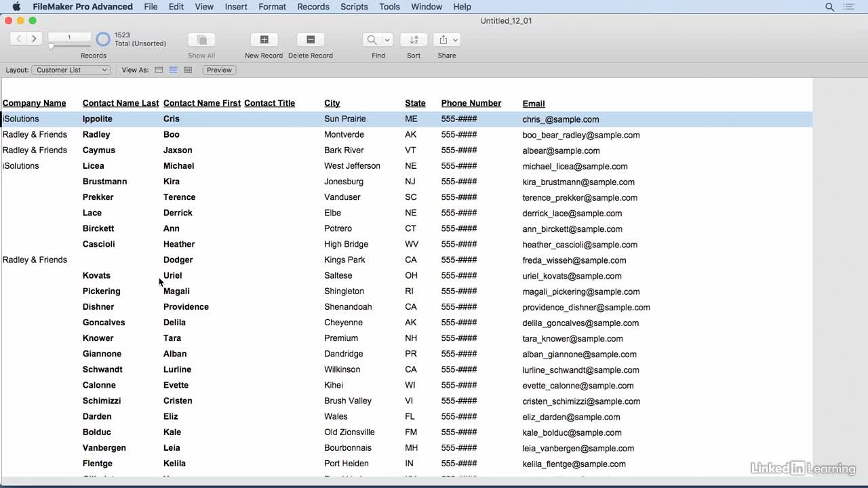The height and width of the screenshot is (488, 868).
Task: Open the File menu
Action: [151, 7]
